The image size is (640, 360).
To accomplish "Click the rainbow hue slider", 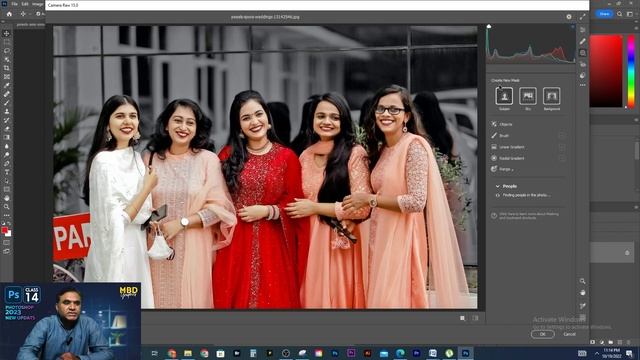I will [x=631, y=71].
